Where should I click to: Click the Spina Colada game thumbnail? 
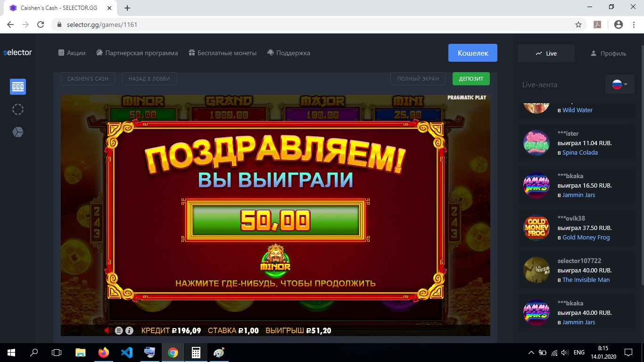pyautogui.click(x=537, y=143)
